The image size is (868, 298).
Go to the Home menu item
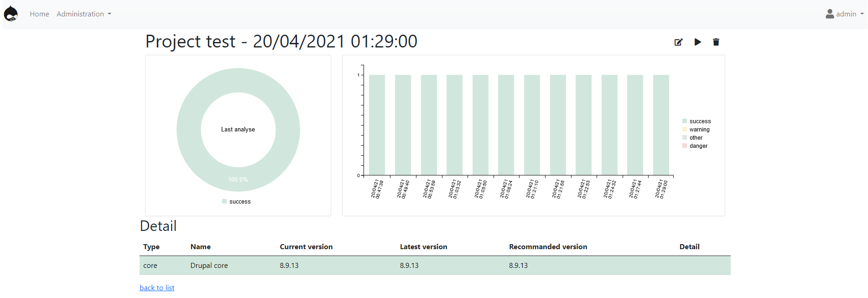point(39,14)
